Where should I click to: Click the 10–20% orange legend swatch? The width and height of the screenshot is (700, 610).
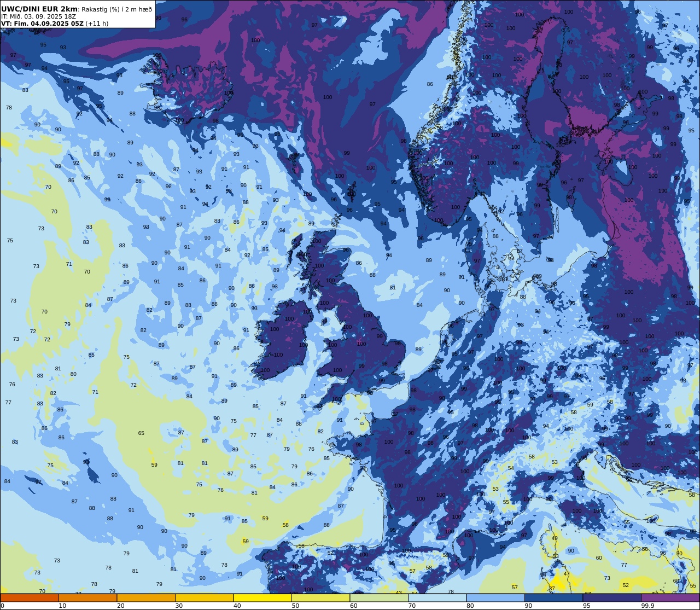tap(88, 597)
